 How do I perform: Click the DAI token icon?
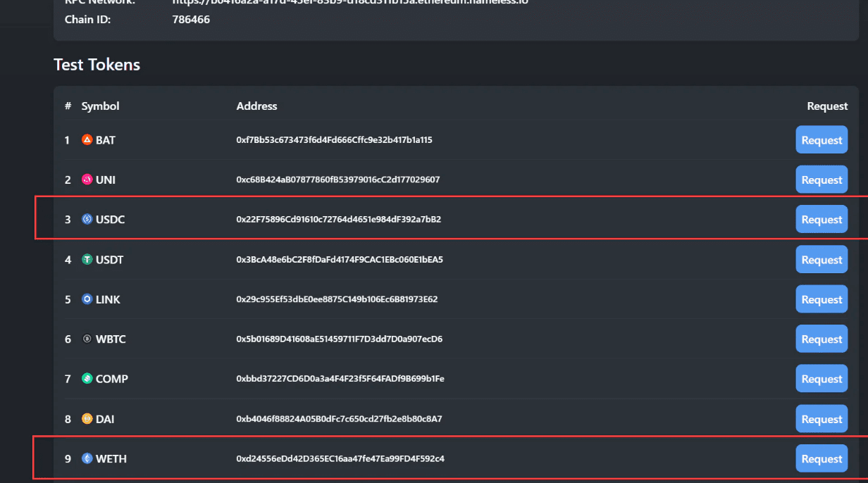[x=85, y=418]
